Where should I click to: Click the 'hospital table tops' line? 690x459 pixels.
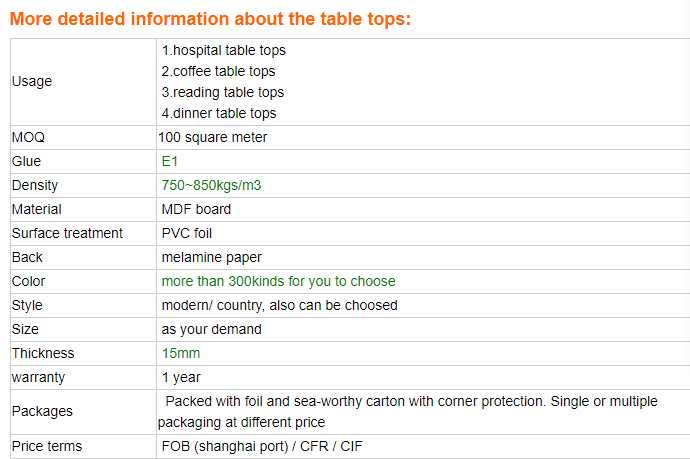pos(224,50)
